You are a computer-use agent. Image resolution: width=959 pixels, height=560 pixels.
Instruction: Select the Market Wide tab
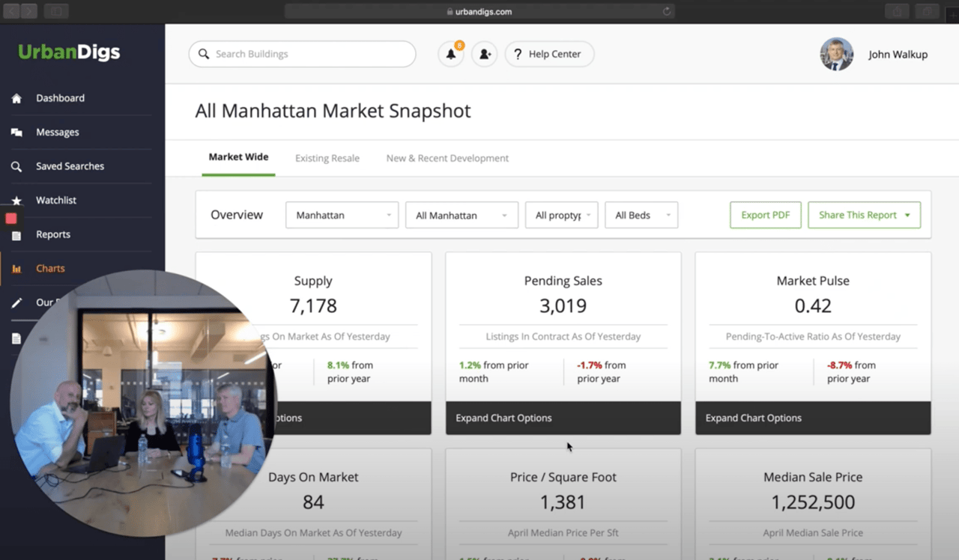[238, 157]
